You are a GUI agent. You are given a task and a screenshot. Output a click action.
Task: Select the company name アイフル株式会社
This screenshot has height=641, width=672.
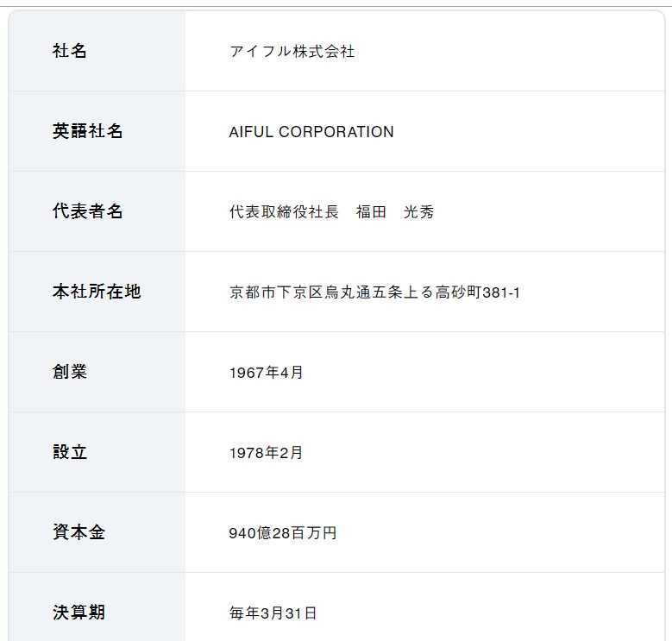(x=292, y=52)
